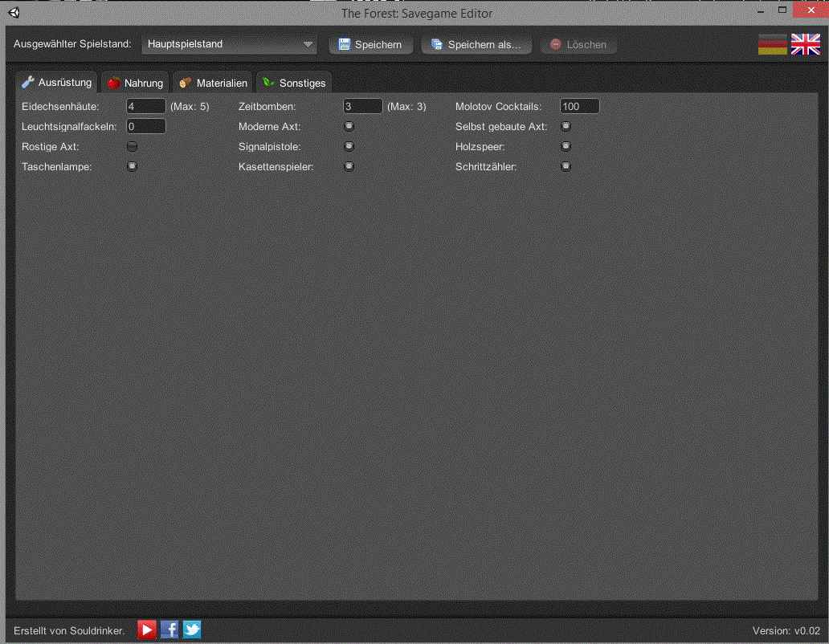Switch to the Materialien tab
829x644 pixels.
213,83
